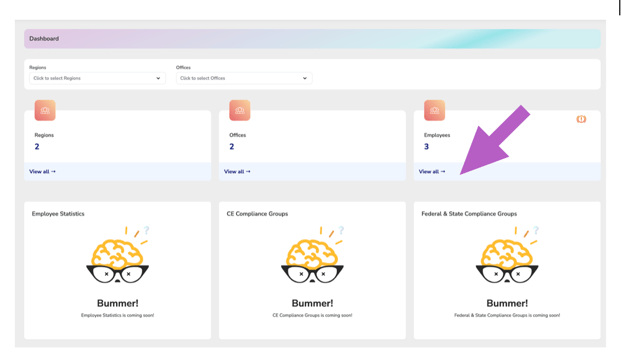Expand Regions dropdown using its chevron arrow
622x360 pixels.
pos(158,78)
